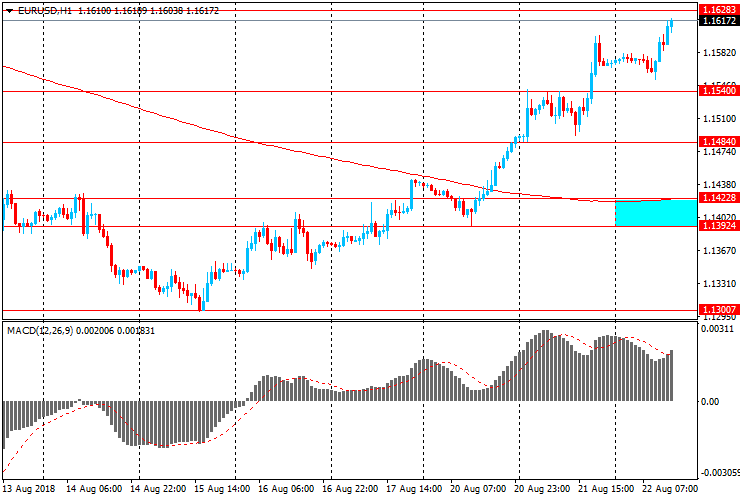The image size is (740, 500).
Task: Click the cyan rectangle zone on the chart
Action: [x=656, y=212]
